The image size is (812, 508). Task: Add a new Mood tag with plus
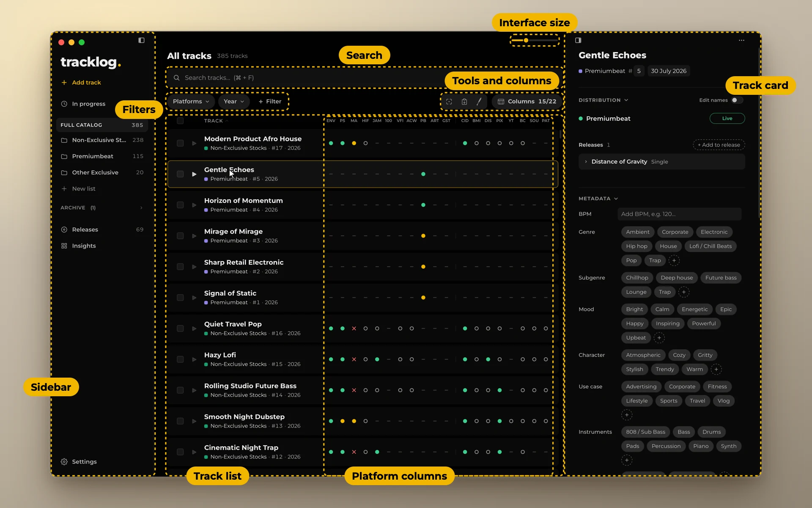659,338
